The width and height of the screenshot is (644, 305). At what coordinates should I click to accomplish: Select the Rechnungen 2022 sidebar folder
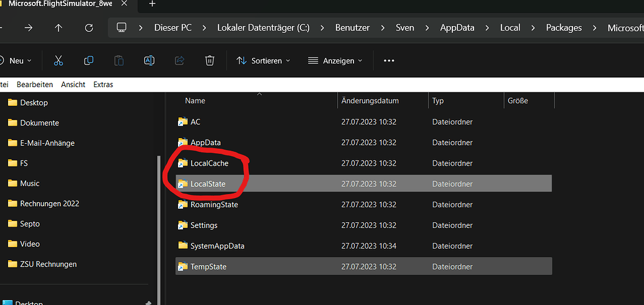point(49,204)
